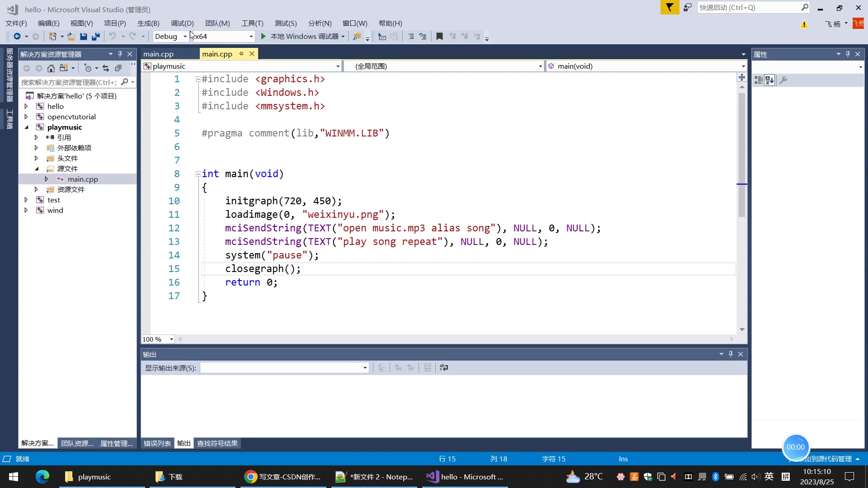Click the Save All toolbar icon
This screenshot has width=868, height=488.
click(x=95, y=37)
